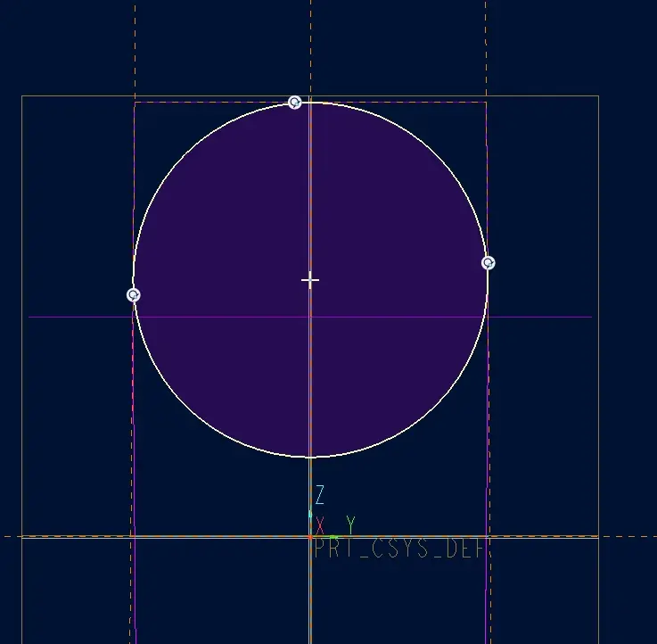The width and height of the screenshot is (657, 644).
Task: Select left dashed vertical reference above the rectangle
Action: point(135,48)
